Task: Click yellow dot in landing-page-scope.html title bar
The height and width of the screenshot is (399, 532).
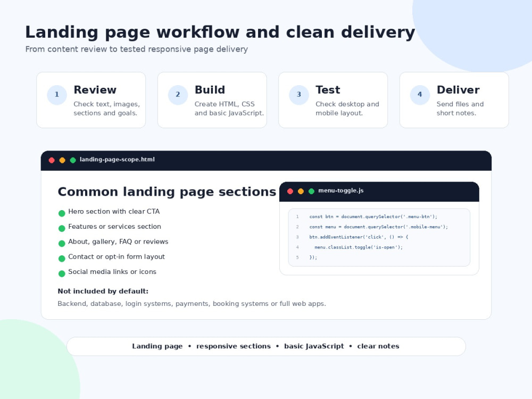Action: click(62, 160)
